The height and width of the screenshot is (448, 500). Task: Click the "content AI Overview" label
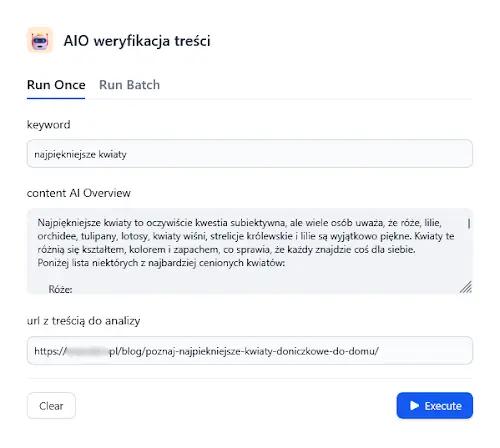(x=79, y=193)
